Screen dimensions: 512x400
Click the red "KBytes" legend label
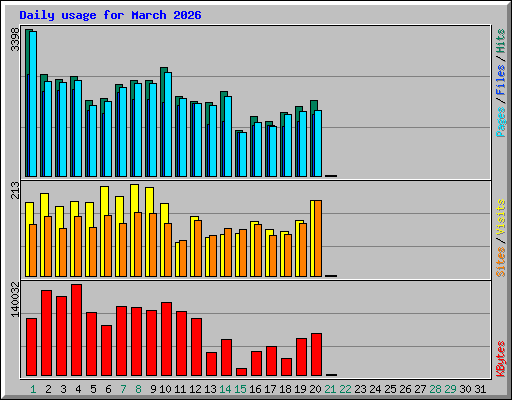pyautogui.click(x=501, y=359)
